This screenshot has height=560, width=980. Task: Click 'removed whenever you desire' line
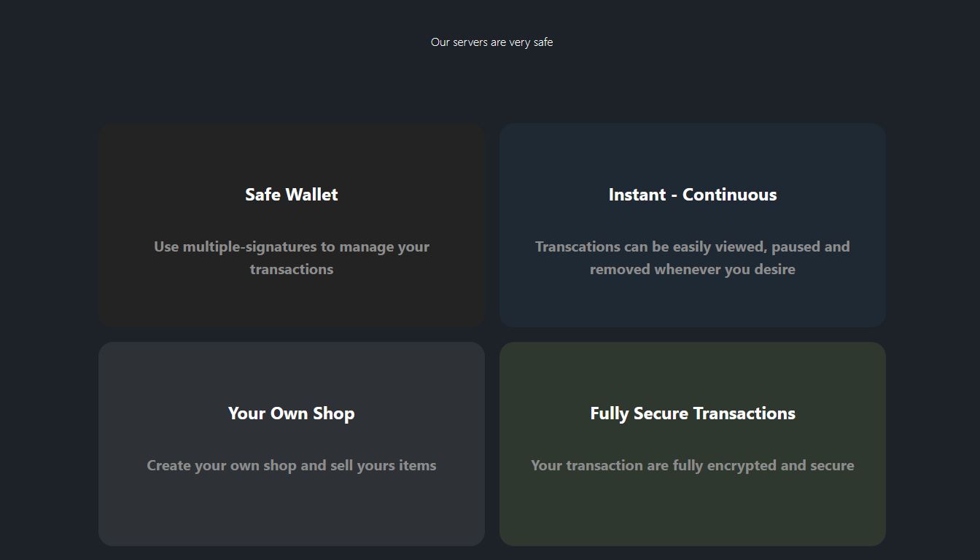coord(693,269)
